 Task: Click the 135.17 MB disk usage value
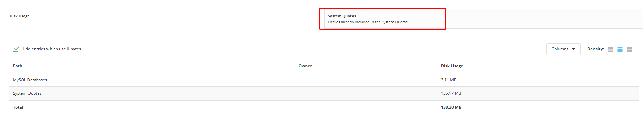pos(451,93)
